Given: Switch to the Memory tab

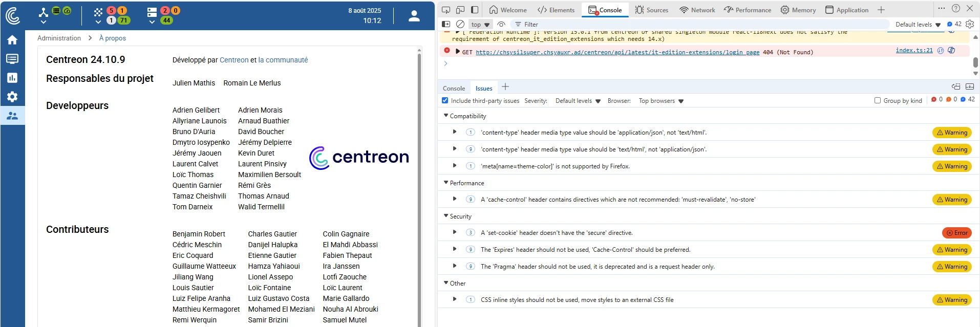Looking at the screenshot, I should (x=798, y=10).
